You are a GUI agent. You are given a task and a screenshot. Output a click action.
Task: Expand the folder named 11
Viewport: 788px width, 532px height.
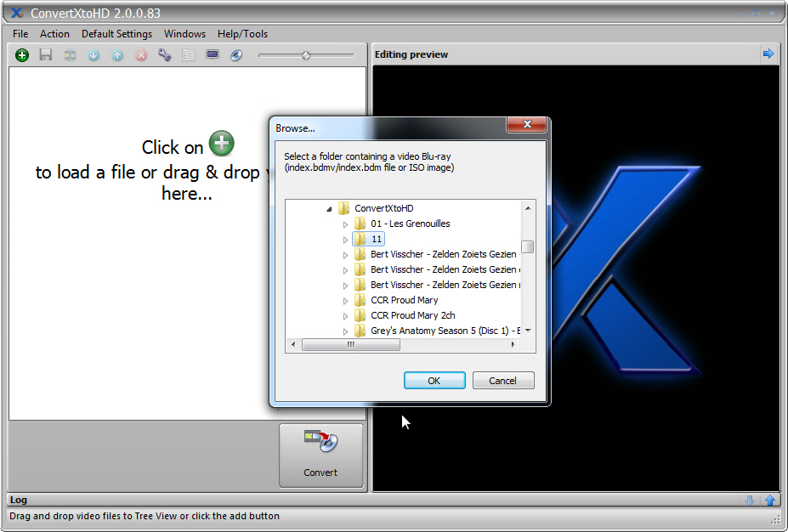coord(345,240)
